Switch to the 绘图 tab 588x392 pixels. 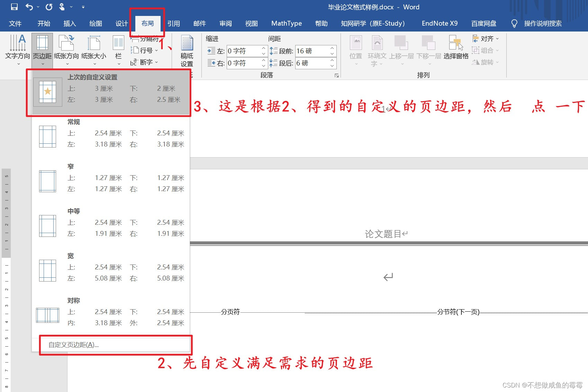coord(96,24)
